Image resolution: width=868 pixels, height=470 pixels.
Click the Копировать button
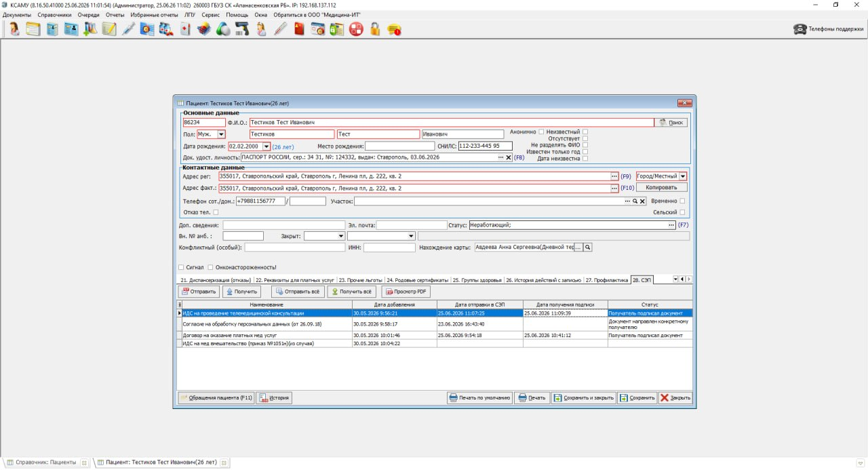coord(661,187)
